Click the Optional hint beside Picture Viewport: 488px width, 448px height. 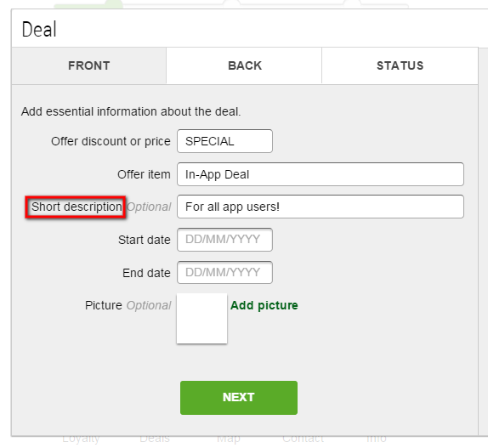click(149, 305)
